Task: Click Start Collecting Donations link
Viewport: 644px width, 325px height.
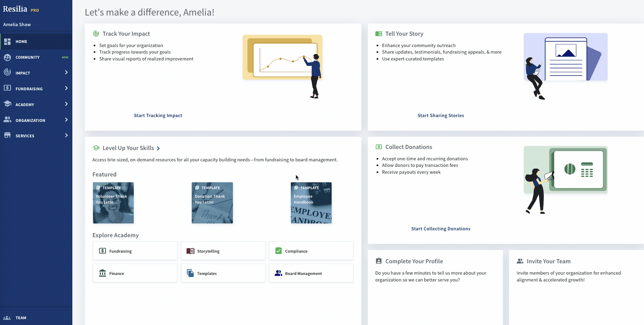Action: (441, 229)
